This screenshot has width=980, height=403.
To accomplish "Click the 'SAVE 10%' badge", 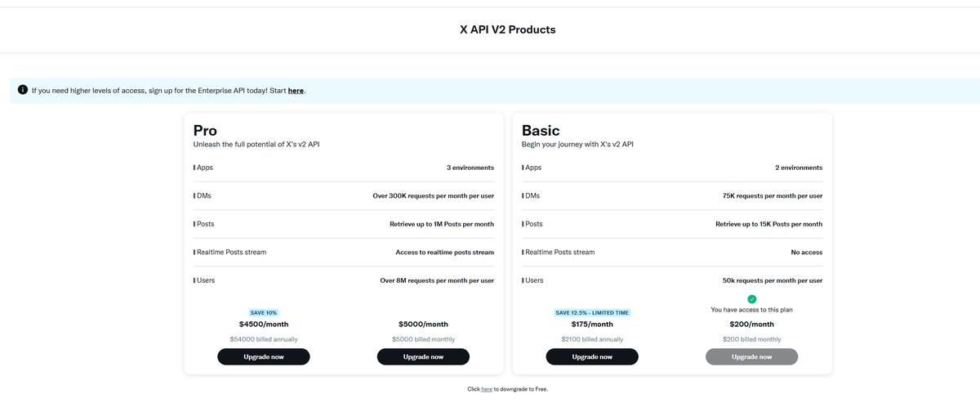I will (264, 312).
